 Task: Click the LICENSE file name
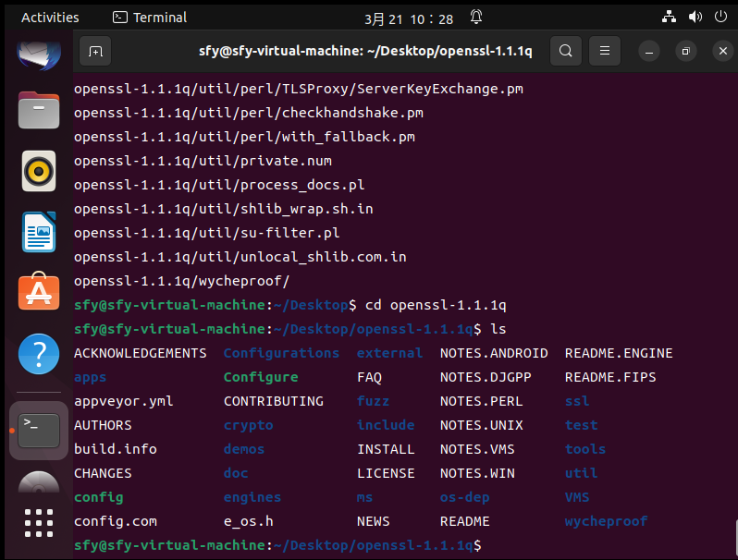386,473
